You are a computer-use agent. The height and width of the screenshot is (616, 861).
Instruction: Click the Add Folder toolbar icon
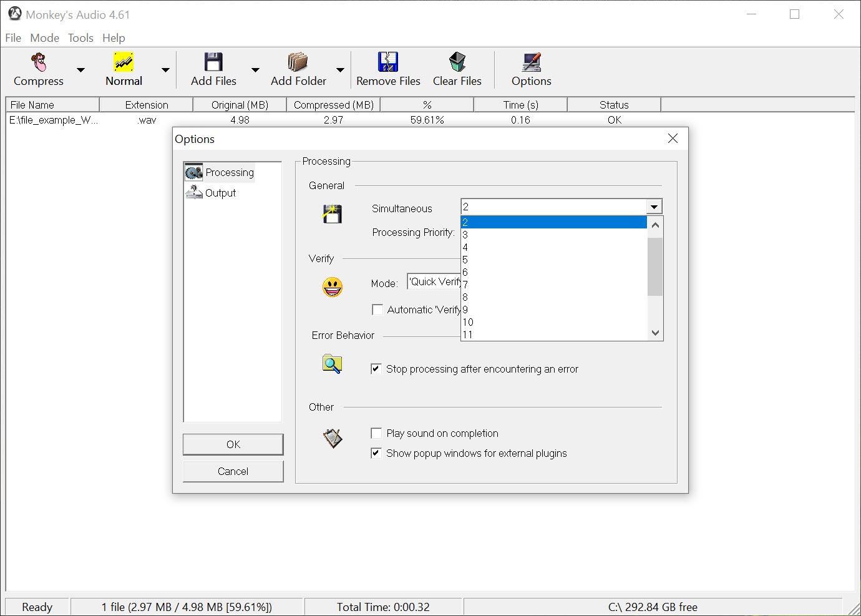[298, 62]
